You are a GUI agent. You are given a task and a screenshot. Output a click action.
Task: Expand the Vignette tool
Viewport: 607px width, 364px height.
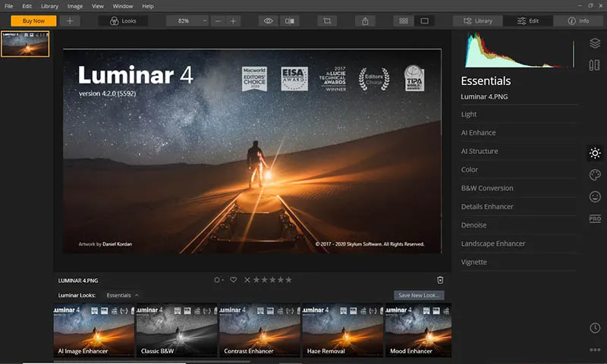tap(519, 262)
